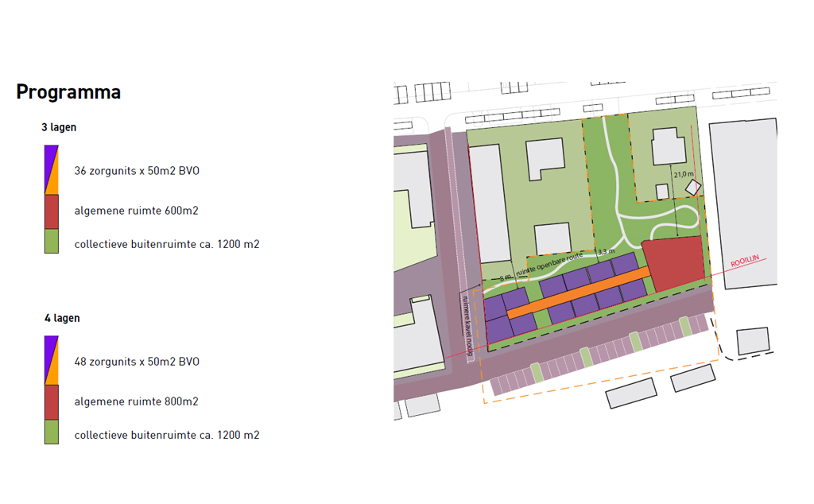Image resolution: width=814 pixels, height=504 pixels.
Task: Click the ruimere kavel nodig label
Action: (469, 328)
